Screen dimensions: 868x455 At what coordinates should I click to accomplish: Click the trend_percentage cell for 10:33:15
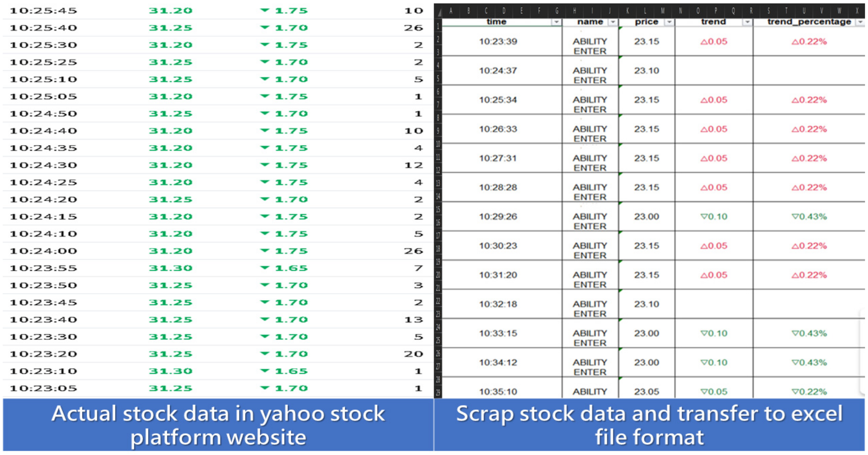point(809,333)
